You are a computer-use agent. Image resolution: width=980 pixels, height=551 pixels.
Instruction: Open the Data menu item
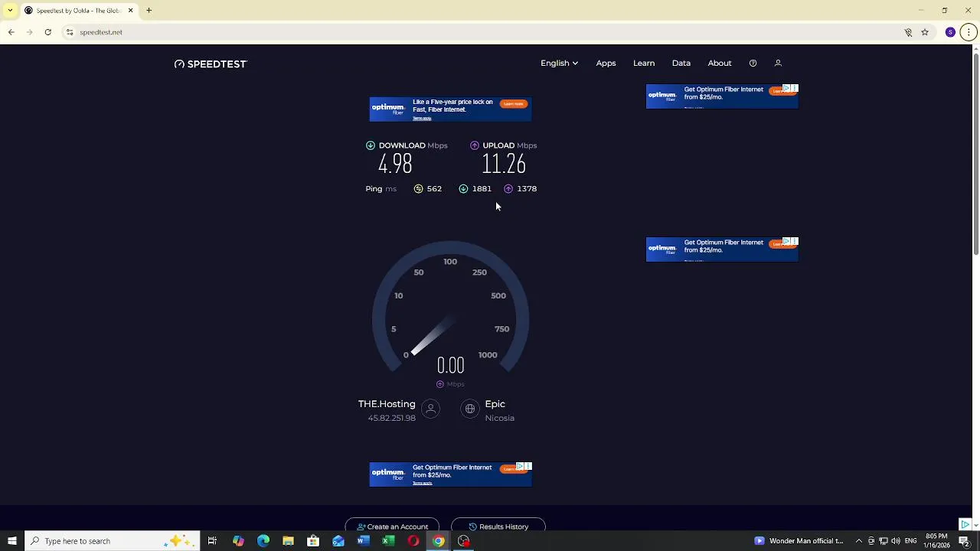click(681, 64)
